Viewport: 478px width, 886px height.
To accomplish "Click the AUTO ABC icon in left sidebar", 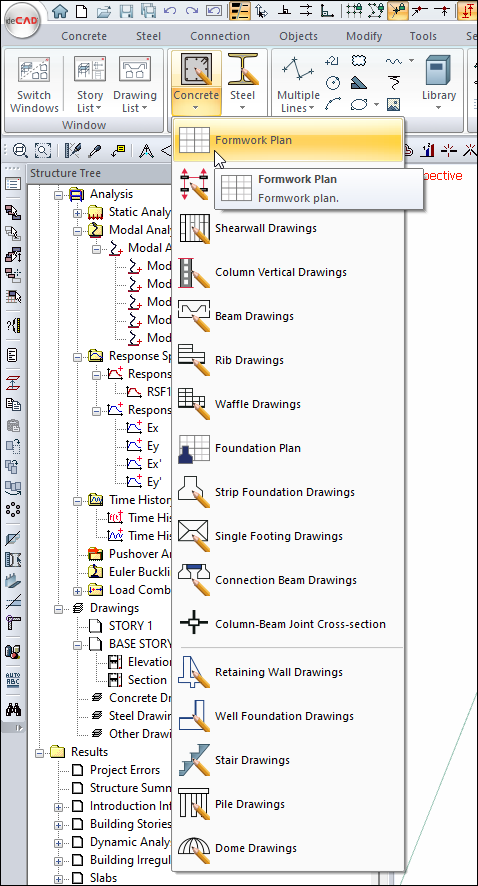I will [x=13, y=679].
